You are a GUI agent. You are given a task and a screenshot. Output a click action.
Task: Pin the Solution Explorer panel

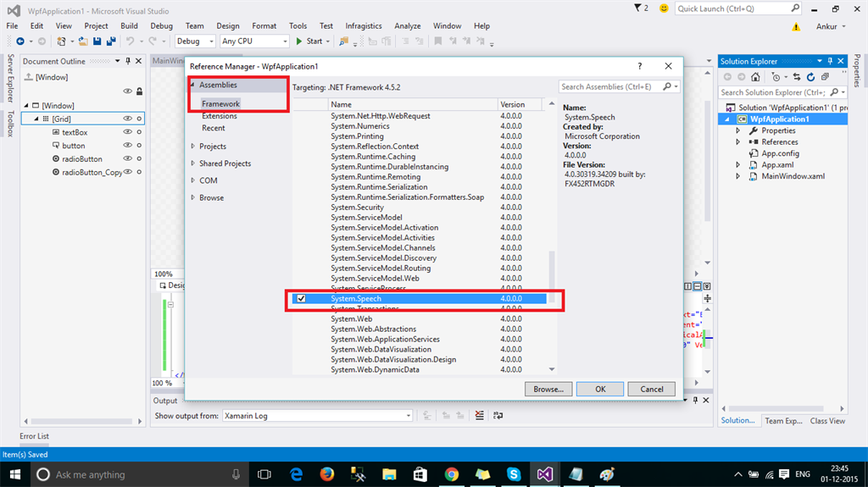point(830,61)
